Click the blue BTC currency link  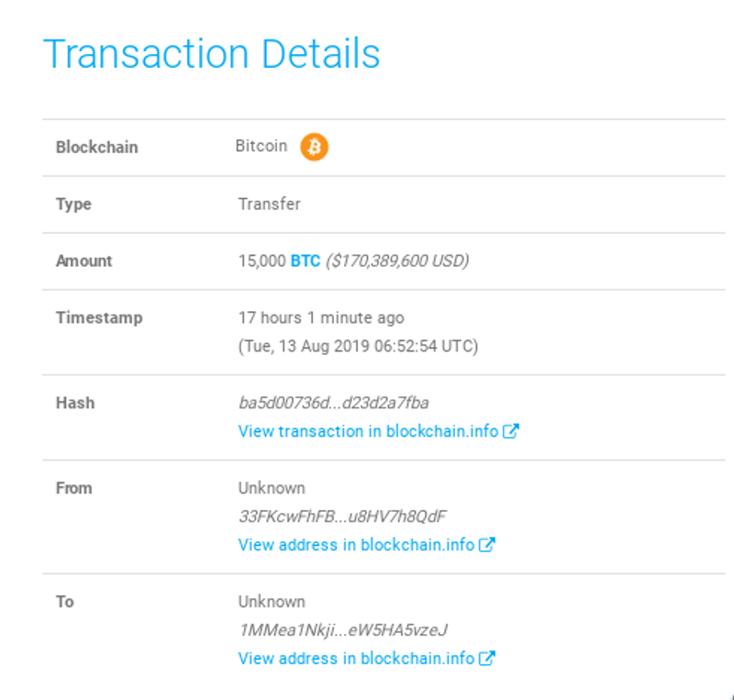pos(306,261)
